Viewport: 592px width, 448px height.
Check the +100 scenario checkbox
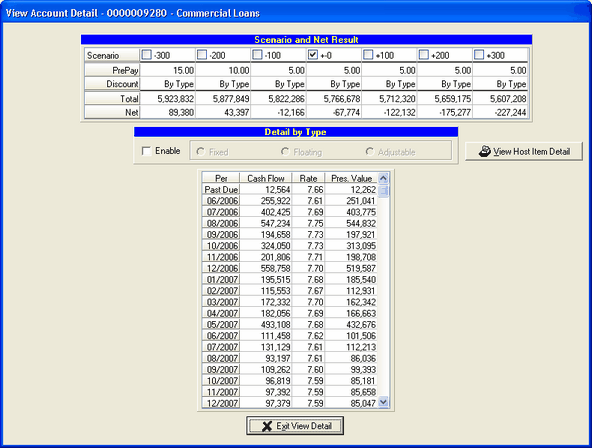[x=368, y=55]
